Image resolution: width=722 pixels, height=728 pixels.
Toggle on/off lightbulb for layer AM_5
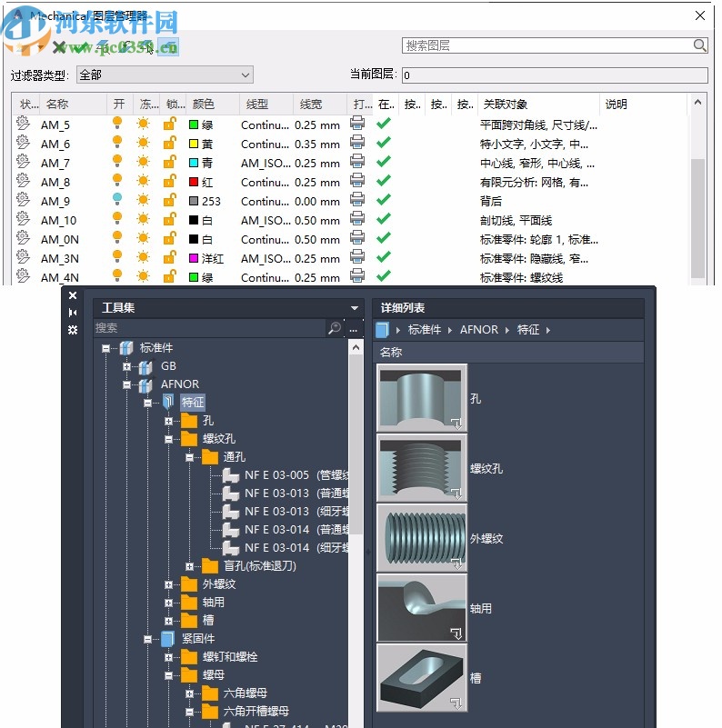117,123
